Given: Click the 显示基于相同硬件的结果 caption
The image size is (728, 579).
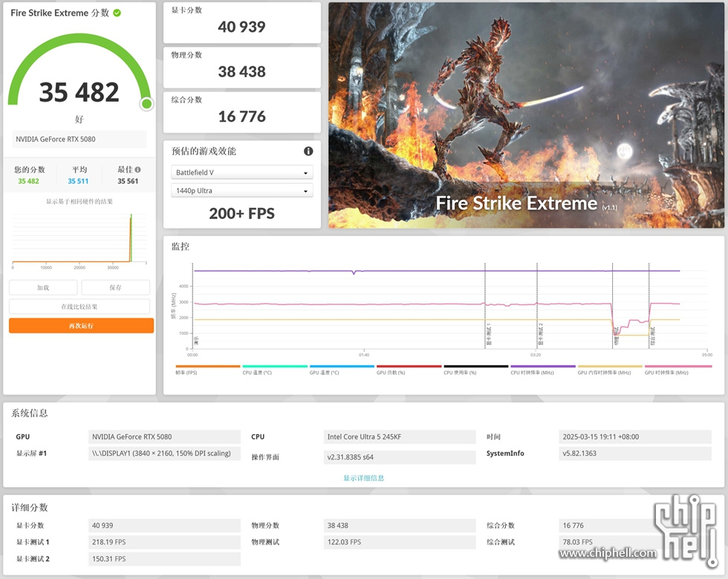Looking at the screenshot, I should (79, 201).
